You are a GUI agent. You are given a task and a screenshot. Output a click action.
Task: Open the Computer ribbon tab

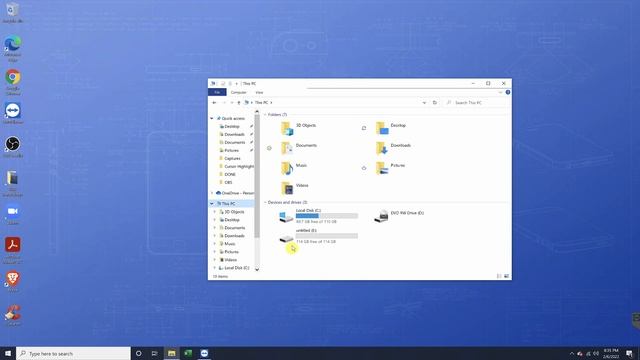[x=238, y=92]
